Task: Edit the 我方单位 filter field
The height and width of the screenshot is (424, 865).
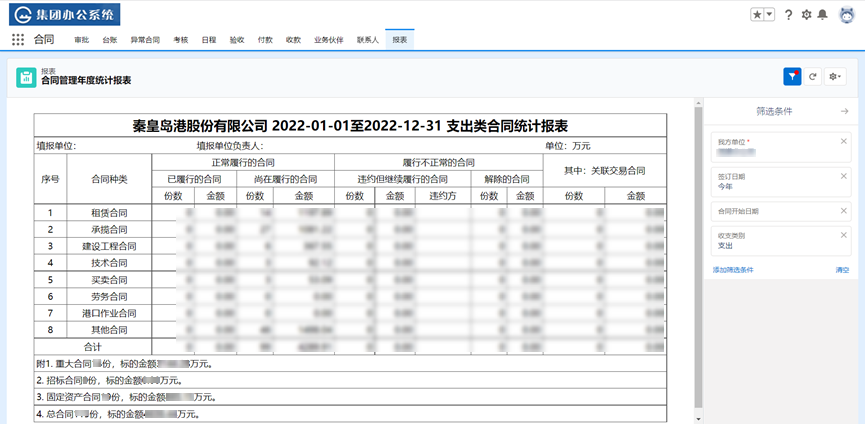Action: [x=781, y=147]
